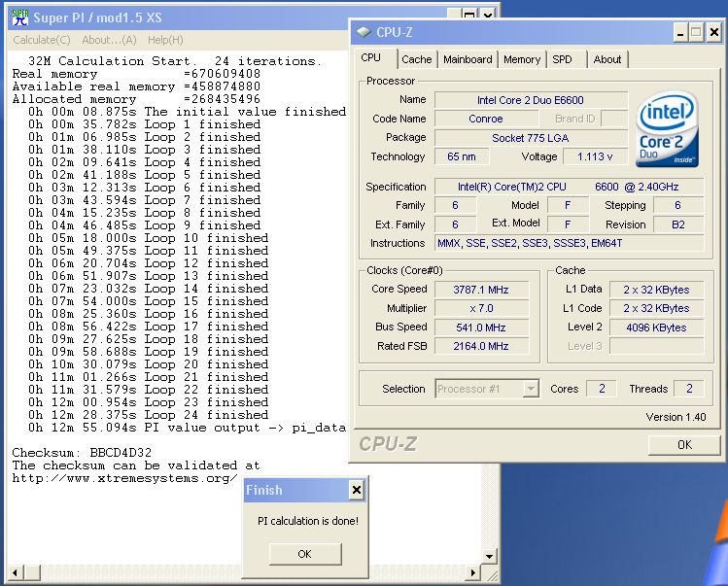This screenshot has height=586, width=728.
Task: Switch to the SPD tab
Action: click(x=562, y=59)
